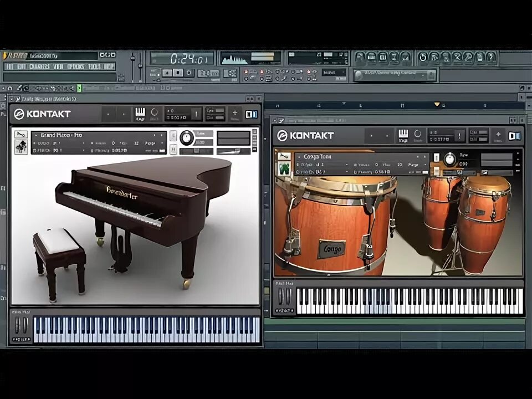This screenshot has width=532, height=399.
Task: Click a key on the Conga Kontakt on-screen keyboard
Action: (410, 301)
